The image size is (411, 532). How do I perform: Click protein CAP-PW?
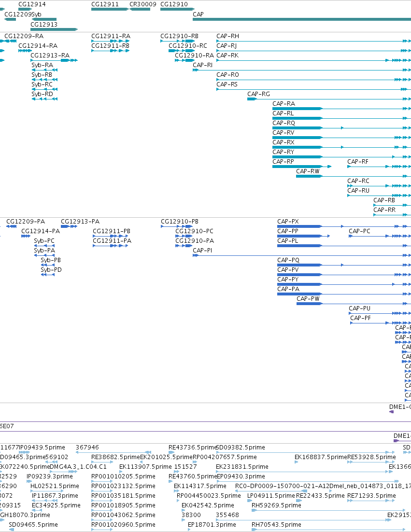pyautogui.click(x=308, y=299)
